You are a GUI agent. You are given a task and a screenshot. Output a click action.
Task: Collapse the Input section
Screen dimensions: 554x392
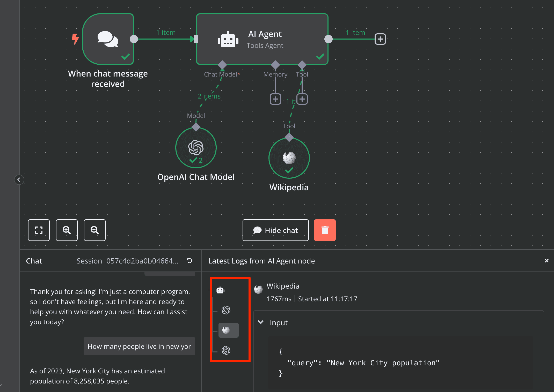tap(261, 322)
